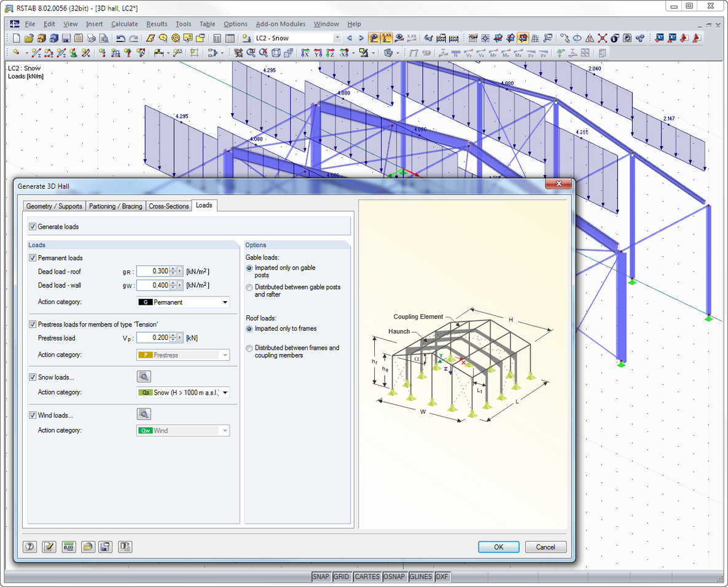Cancel the Generate 3D Hall dialog

pyautogui.click(x=546, y=546)
